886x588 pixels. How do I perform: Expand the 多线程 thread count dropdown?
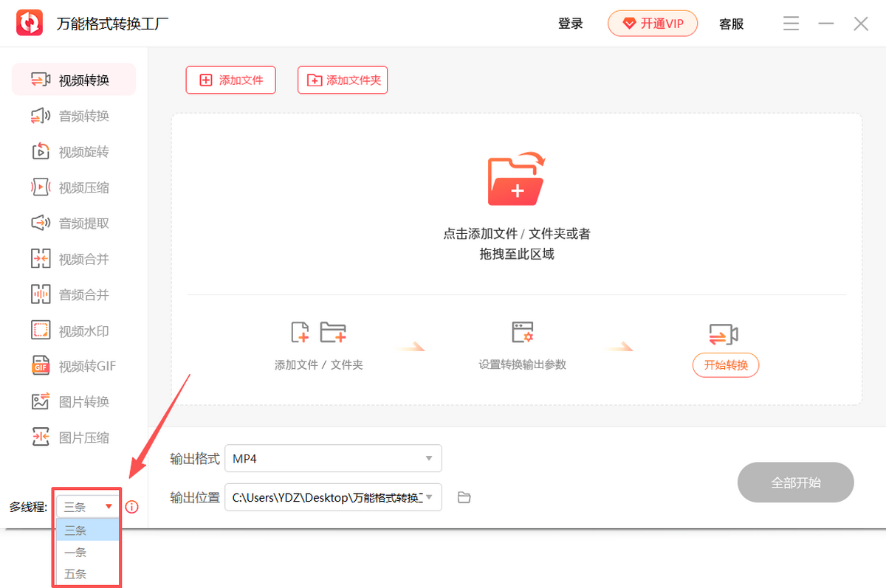86,507
